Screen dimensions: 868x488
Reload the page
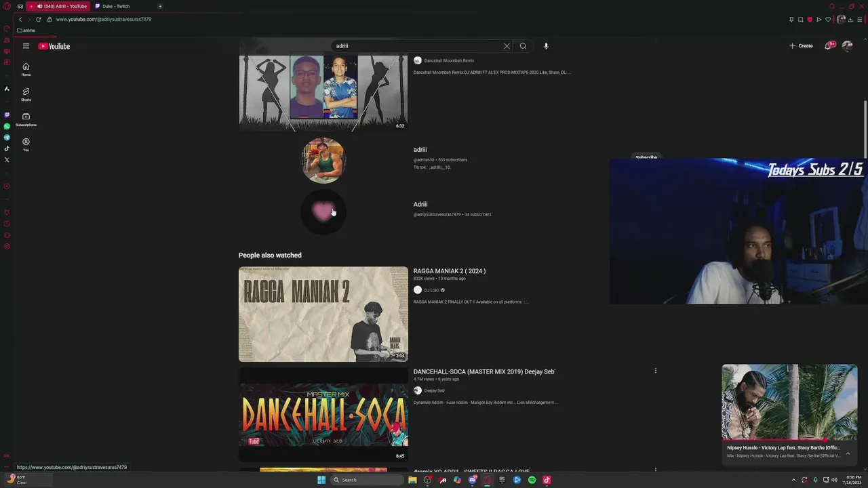38,19
